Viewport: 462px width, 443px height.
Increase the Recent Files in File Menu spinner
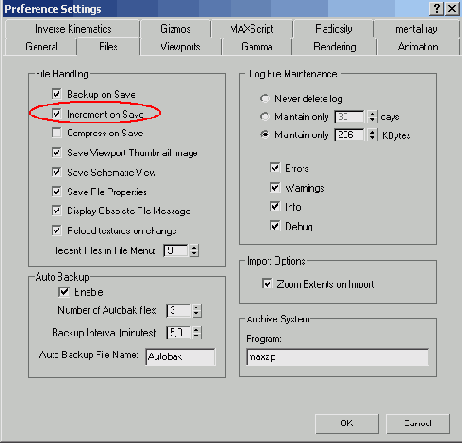point(194,247)
